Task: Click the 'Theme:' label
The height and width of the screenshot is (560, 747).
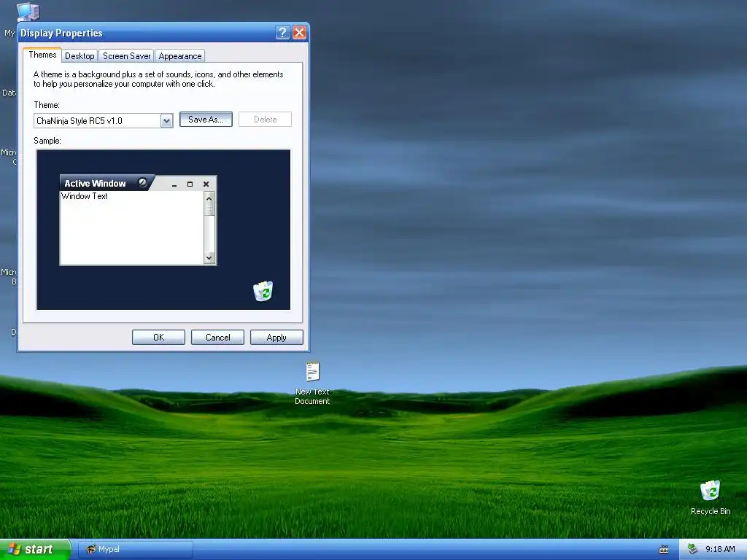Action: 47,105
